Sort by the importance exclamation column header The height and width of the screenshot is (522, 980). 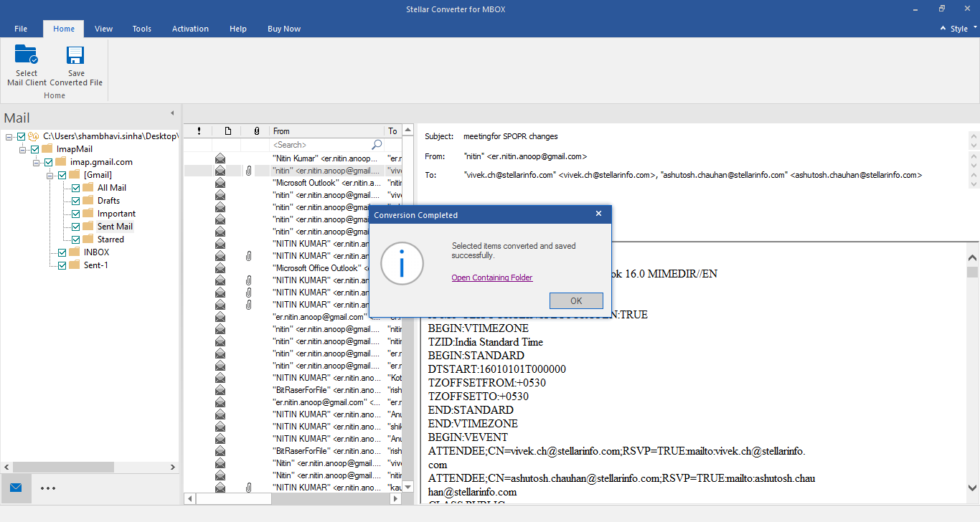(x=199, y=130)
